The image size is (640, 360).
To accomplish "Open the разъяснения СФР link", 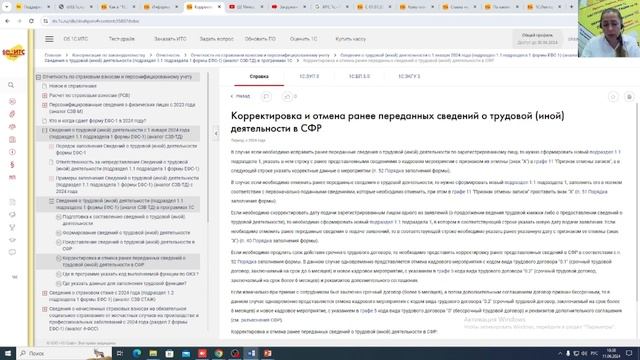I will 261,320.
